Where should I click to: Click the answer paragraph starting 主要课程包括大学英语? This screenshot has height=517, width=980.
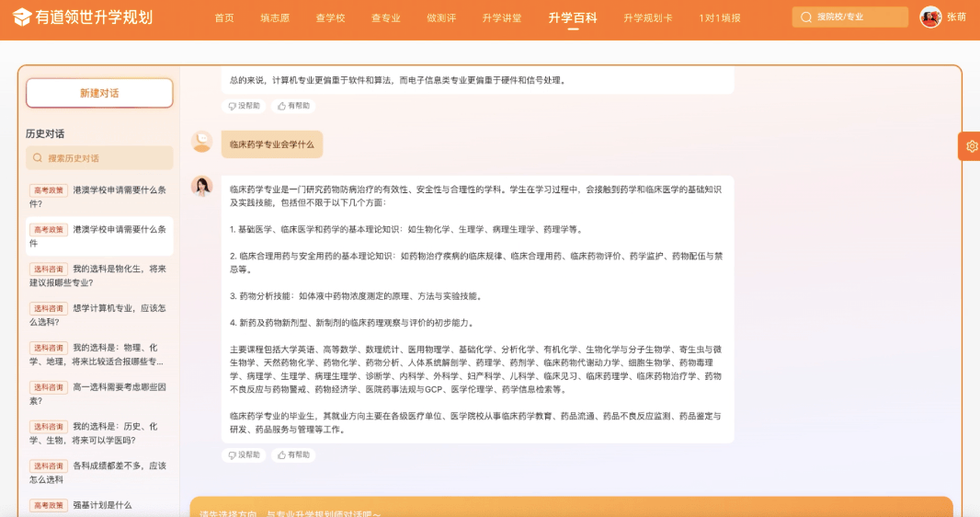tap(475, 370)
